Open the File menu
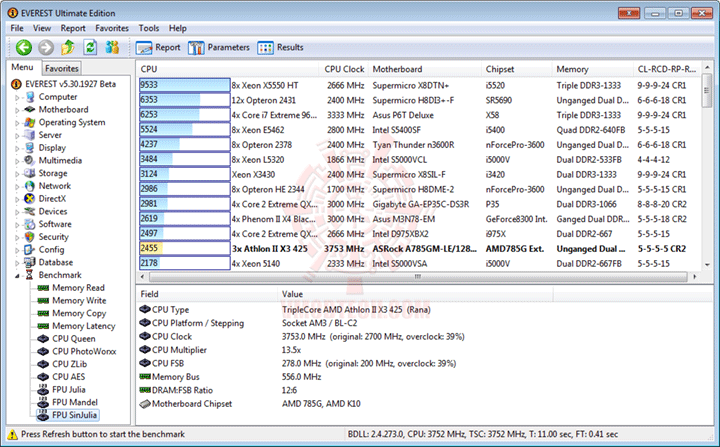The height and width of the screenshot is (447, 720). tap(17, 28)
